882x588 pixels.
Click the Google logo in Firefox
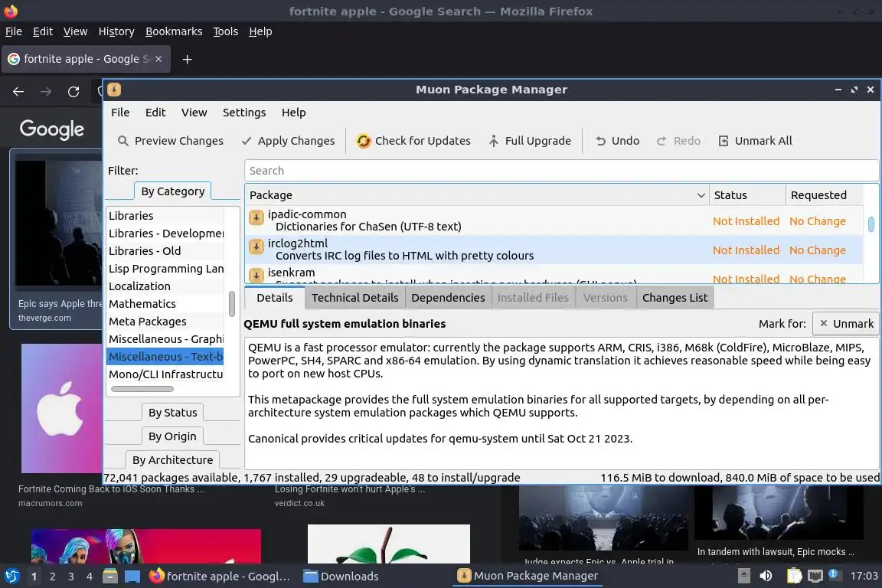click(52, 129)
